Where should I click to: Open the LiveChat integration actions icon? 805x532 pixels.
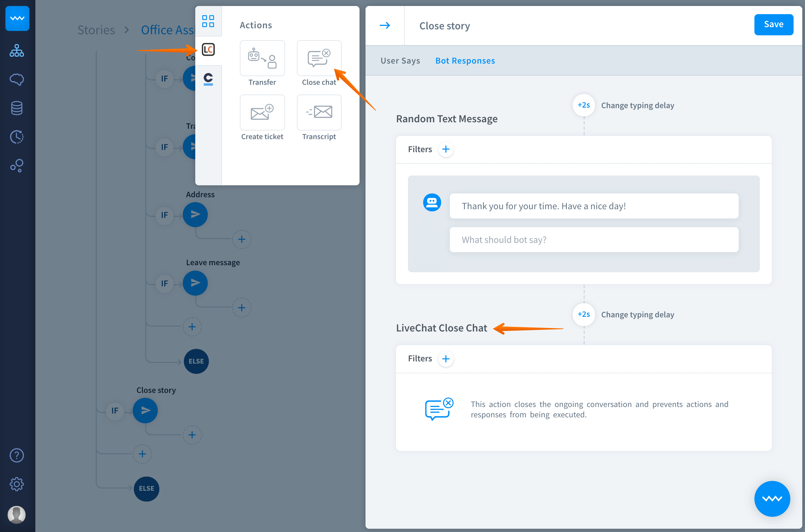pyautogui.click(x=208, y=50)
